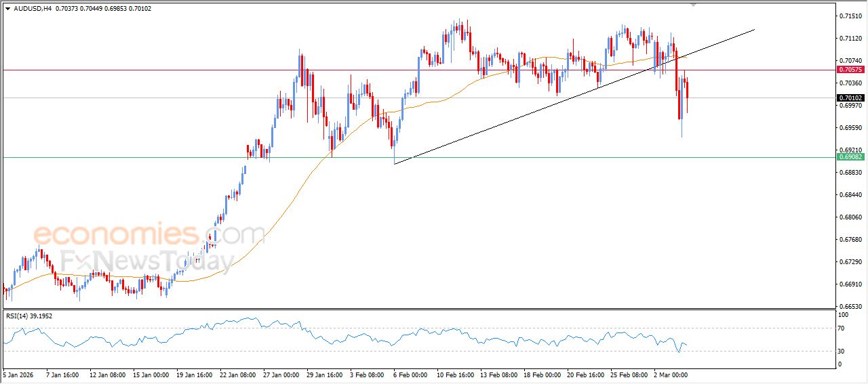The image size is (868, 384).
Task: Click the 5 Jan 2026 date label
Action: [18, 374]
